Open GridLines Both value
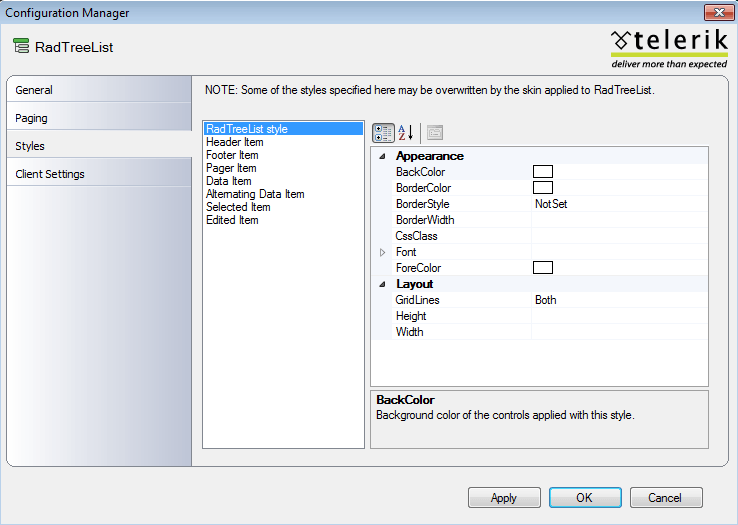The height and width of the screenshot is (525, 738). click(619, 300)
